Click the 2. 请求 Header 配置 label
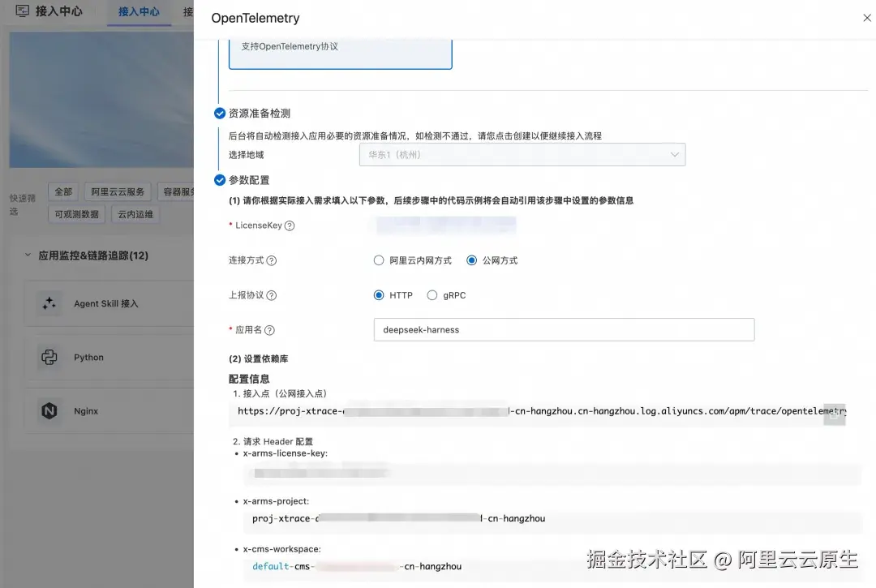The image size is (876, 588). point(273,441)
